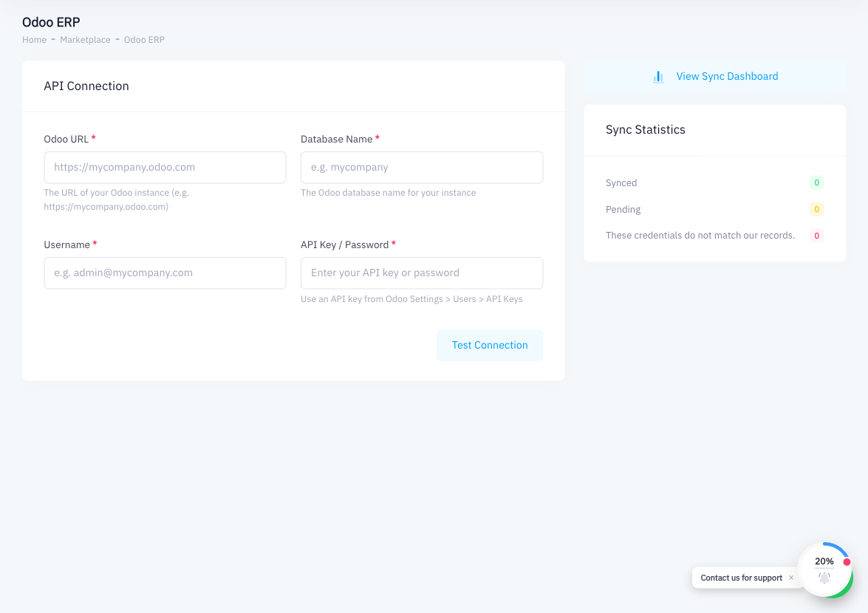Click the Pending count badge
Viewport: 868px width, 613px height.
click(x=816, y=209)
